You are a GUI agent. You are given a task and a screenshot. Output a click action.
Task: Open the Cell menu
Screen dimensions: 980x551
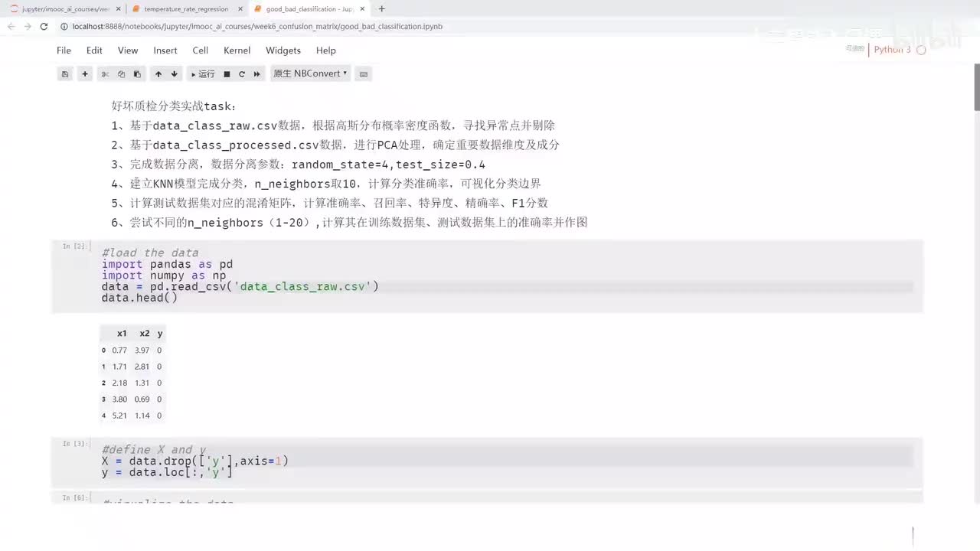click(201, 51)
